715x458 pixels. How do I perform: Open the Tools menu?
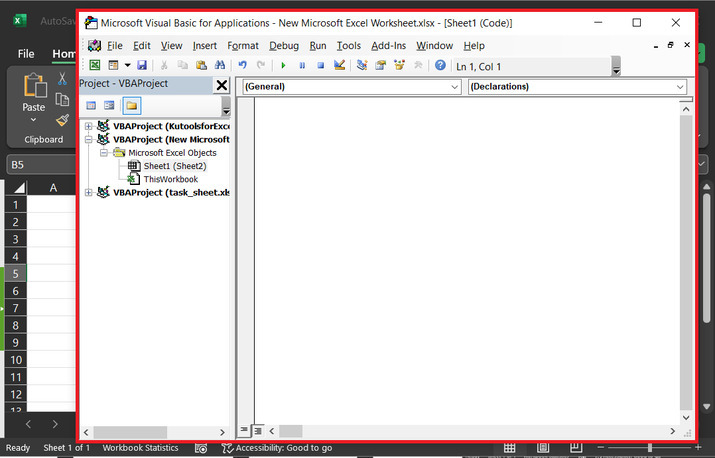pos(349,46)
